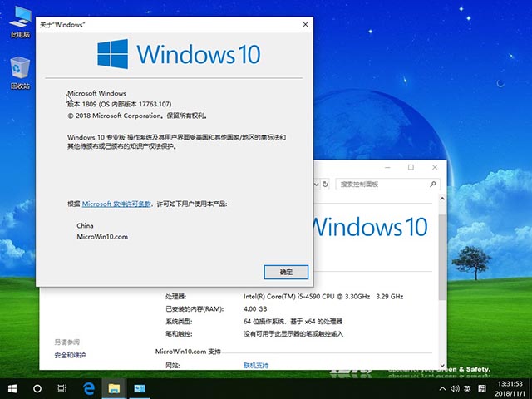Click the magnifier icon in Control Panel search
This screenshot has width=532, height=399.
coord(433,185)
